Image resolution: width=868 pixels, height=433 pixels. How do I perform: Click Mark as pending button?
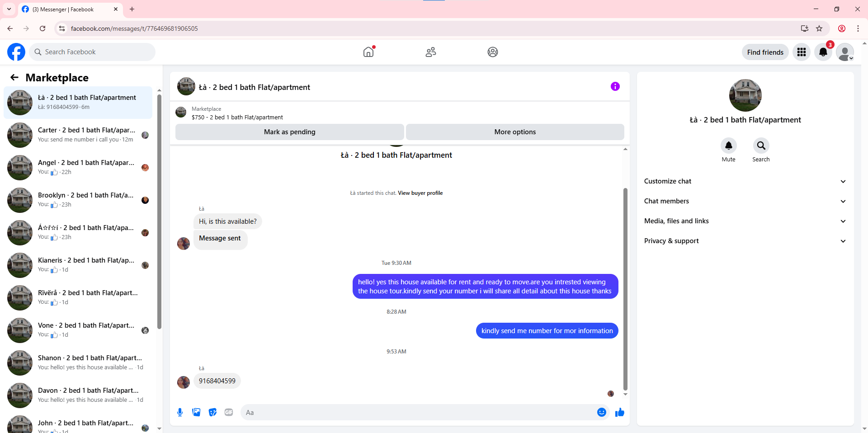[290, 132]
